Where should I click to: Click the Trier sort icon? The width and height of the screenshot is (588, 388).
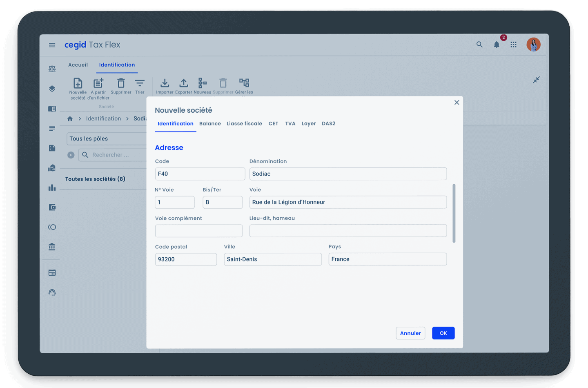pos(140,84)
